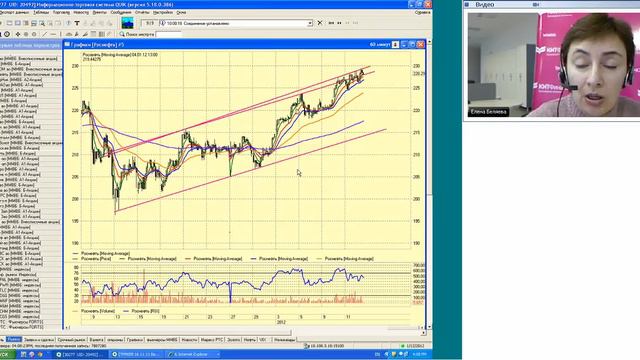Click the green status indicator in status bar
The width and height of the screenshot is (640, 360).
402,346
